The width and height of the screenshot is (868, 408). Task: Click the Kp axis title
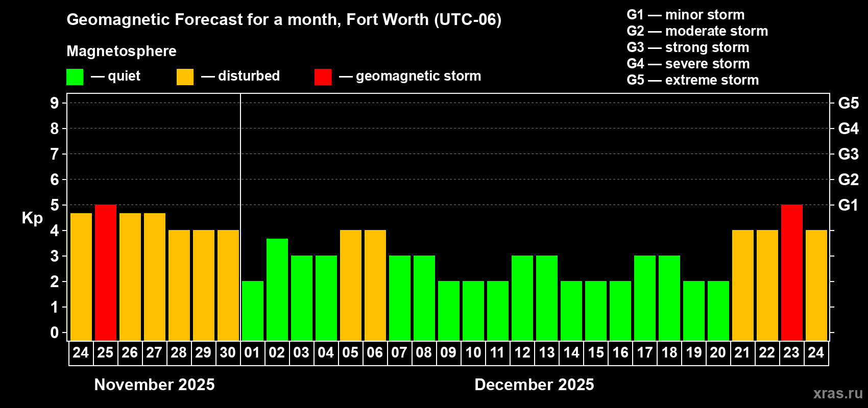(x=32, y=218)
